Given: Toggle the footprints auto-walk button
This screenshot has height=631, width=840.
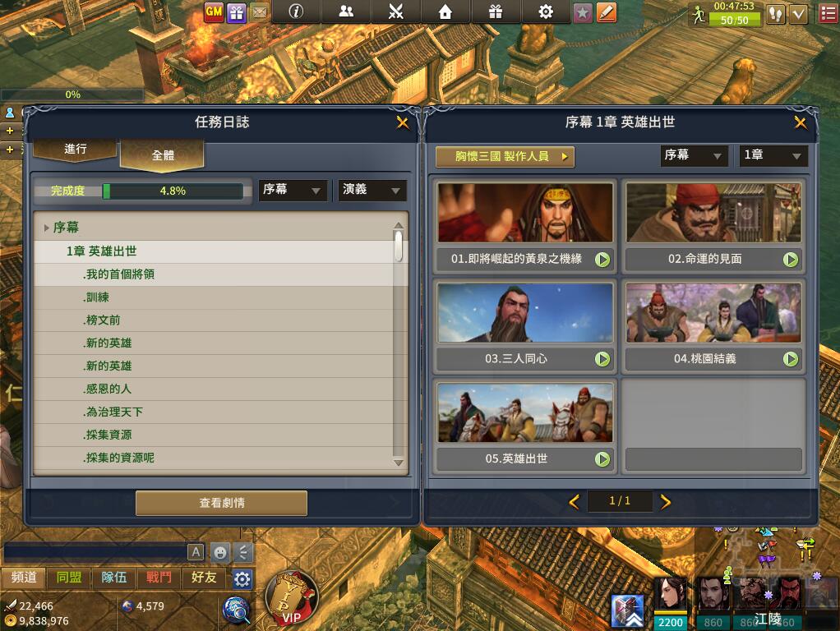Looking at the screenshot, I should [775, 15].
